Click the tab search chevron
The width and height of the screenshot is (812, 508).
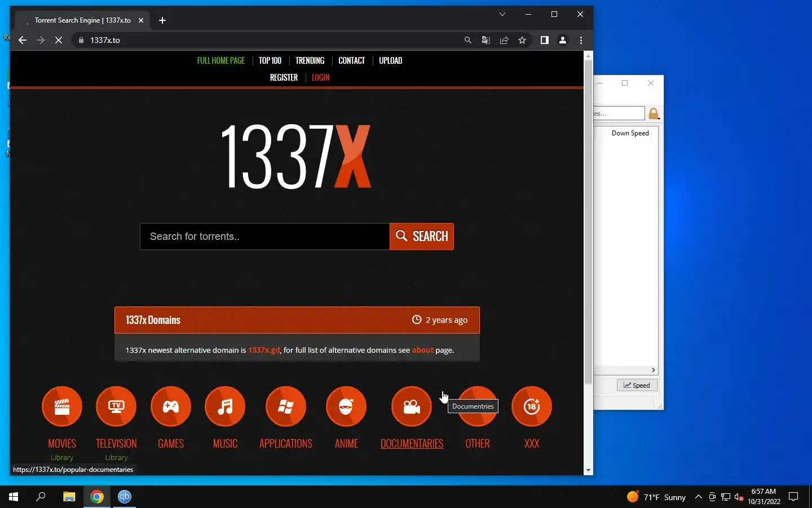pyautogui.click(x=502, y=14)
